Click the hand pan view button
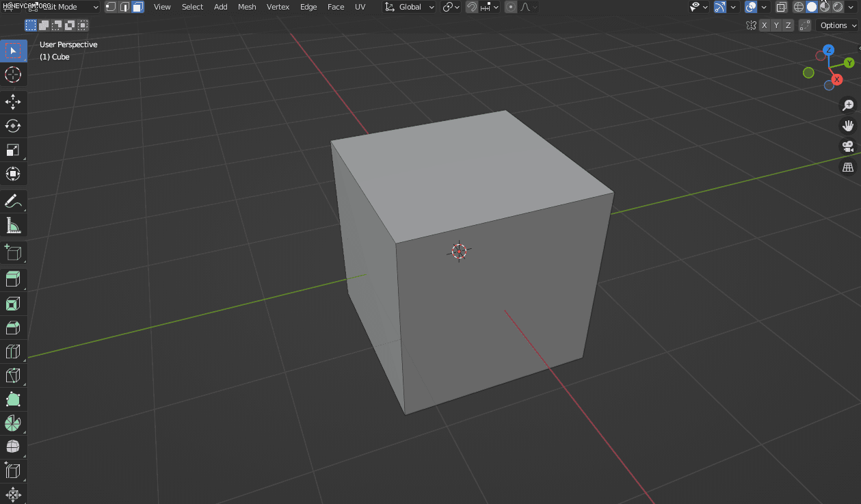The height and width of the screenshot is (504, 861). pos(848,126)
